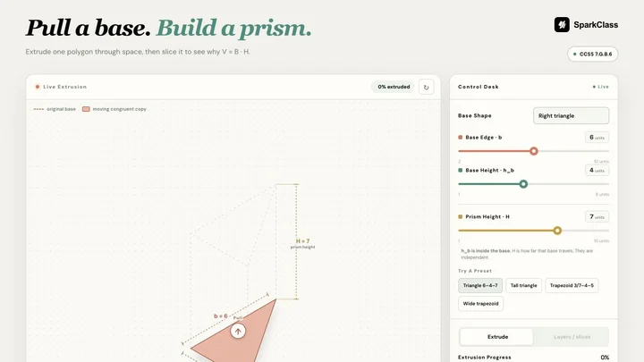
Task: Click the 0% extruded status pill
Action: [394, 87]
